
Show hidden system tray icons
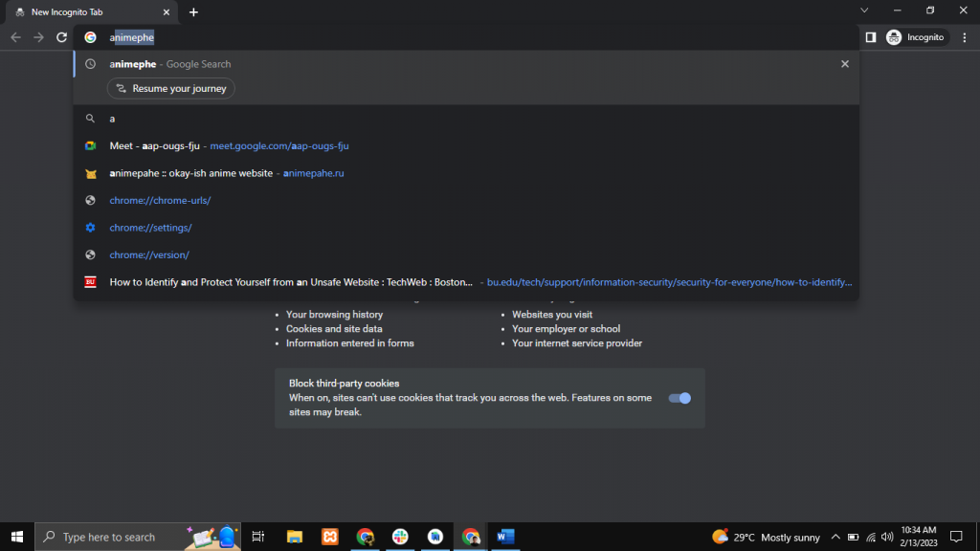coord(835,537)
